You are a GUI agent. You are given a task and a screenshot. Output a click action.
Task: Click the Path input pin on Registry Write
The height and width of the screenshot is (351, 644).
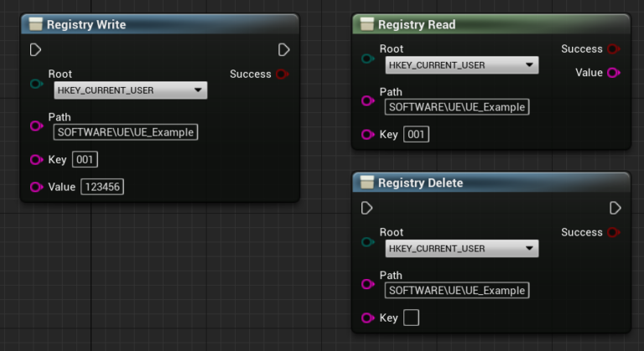(x=37, y=126)
